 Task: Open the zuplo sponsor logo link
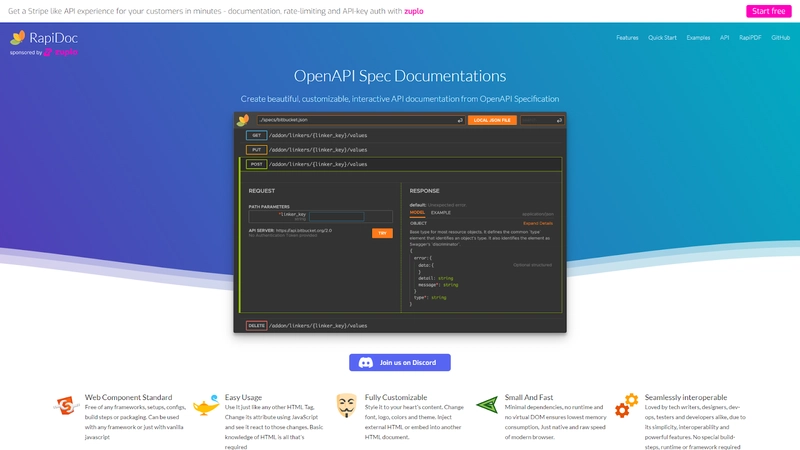point(61,52)
